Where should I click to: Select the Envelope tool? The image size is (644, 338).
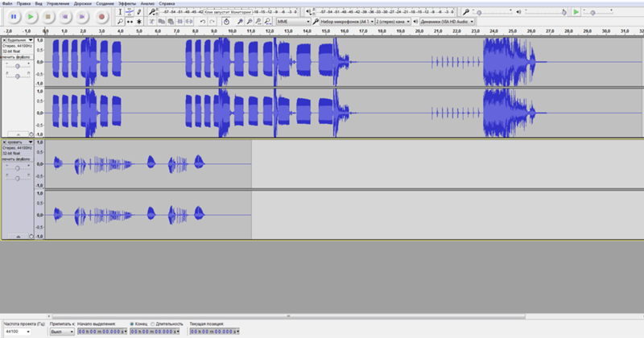tap(131, 12)
